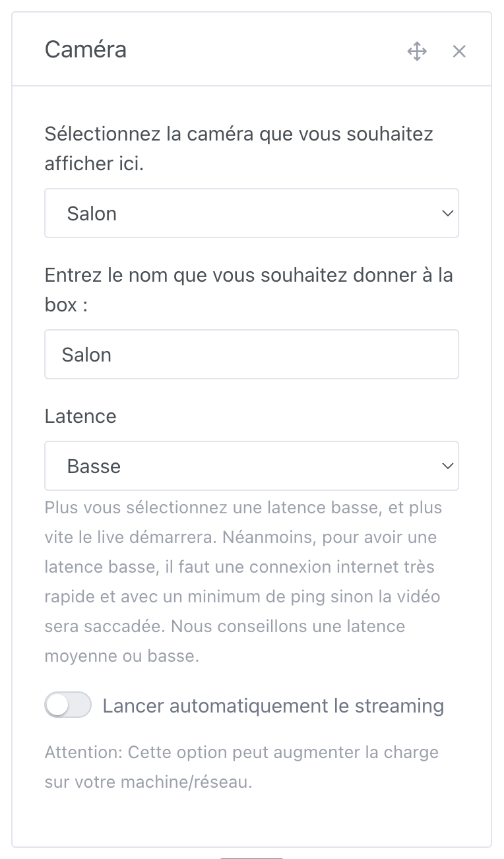Expand the camera selector to change camera
The width and height of the screenshot is (504, 859).
251,213
